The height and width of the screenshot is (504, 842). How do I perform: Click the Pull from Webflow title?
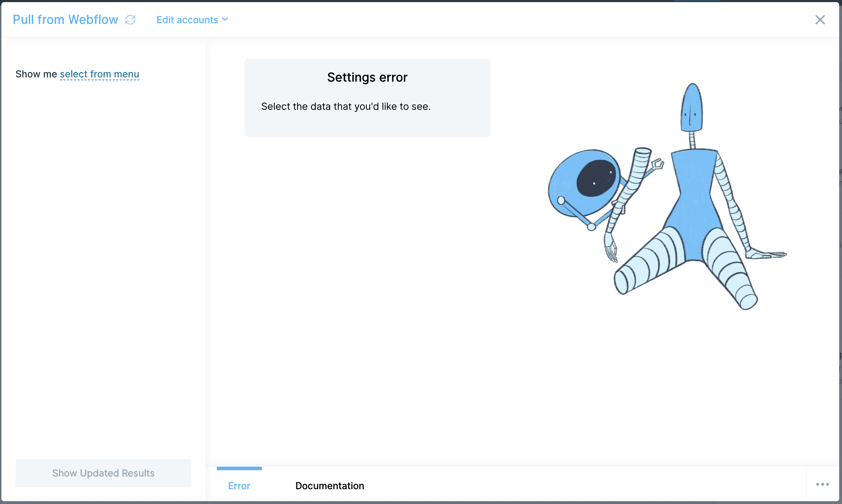[x=65, y=20]
